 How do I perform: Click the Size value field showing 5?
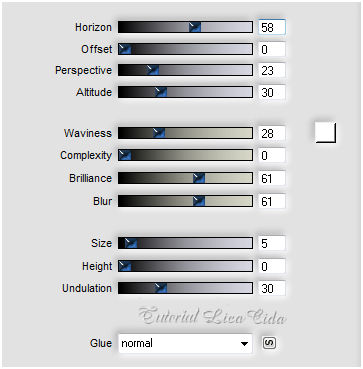[x=272, y=243]
